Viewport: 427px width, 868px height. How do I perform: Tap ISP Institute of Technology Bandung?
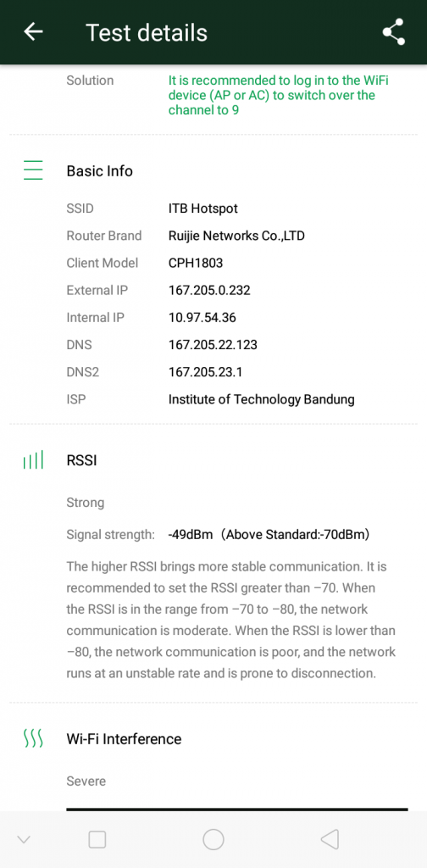(261, 400)
